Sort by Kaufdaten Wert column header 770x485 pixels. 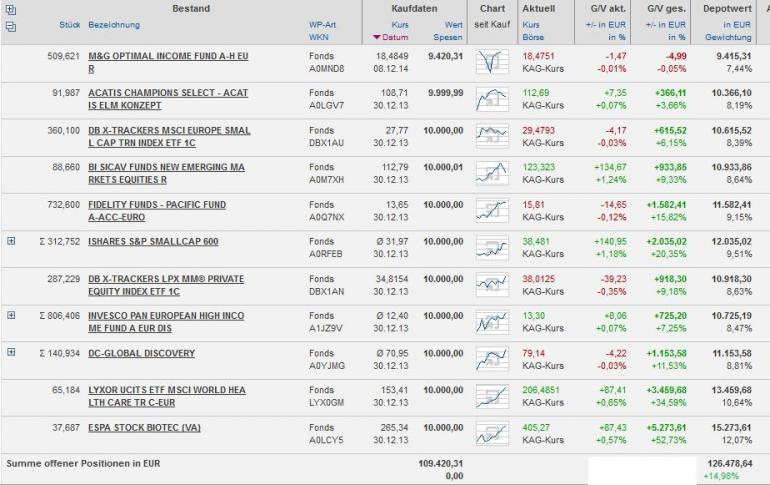click(x=454, y=25)
